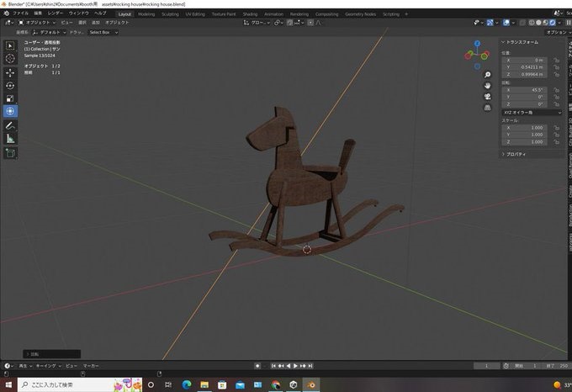The height and width of the screenshot is (392, 572).
Task: Switch to material preview shading
Action: [x=546, y=23]
